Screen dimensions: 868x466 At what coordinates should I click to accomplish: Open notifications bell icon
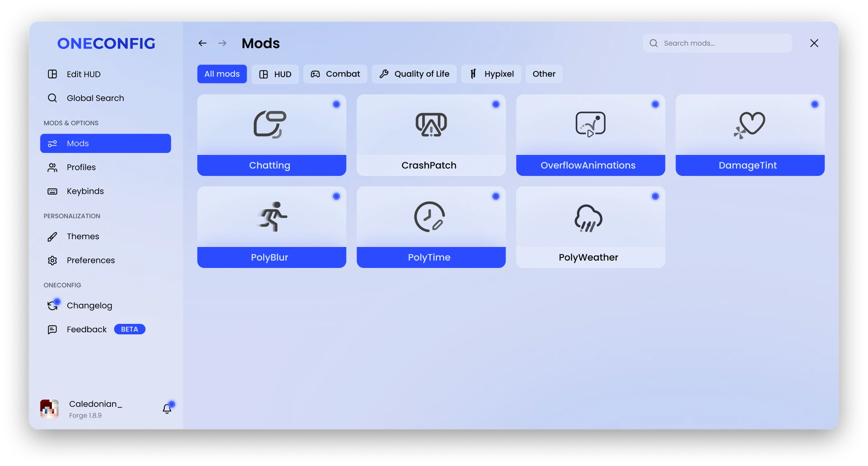pyautogui.click(x=167, y=408)
